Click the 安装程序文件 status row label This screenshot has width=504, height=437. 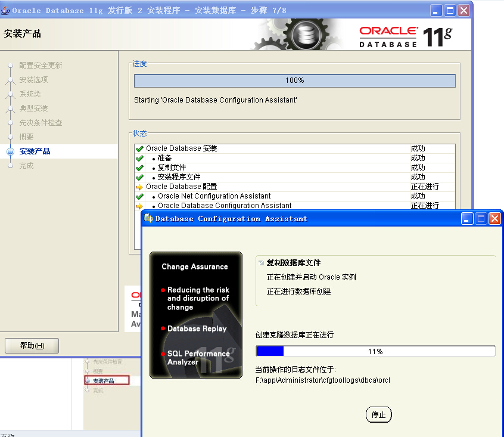179,177
